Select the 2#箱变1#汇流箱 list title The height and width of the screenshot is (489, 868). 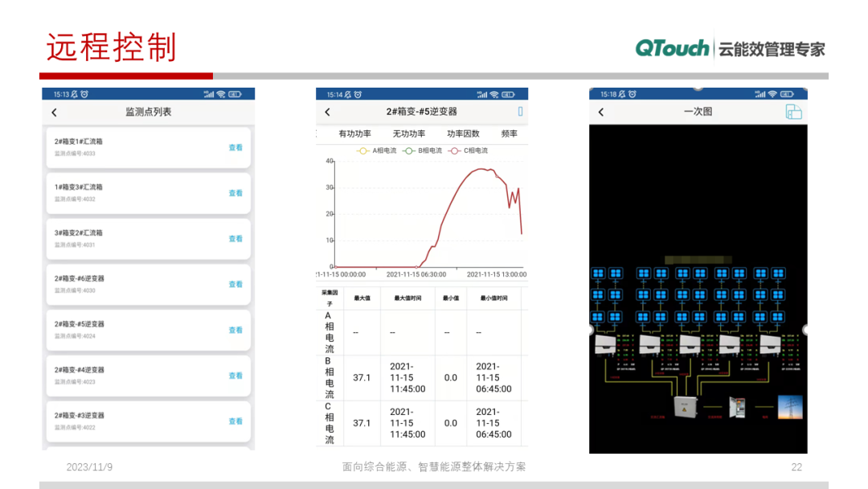79,142
